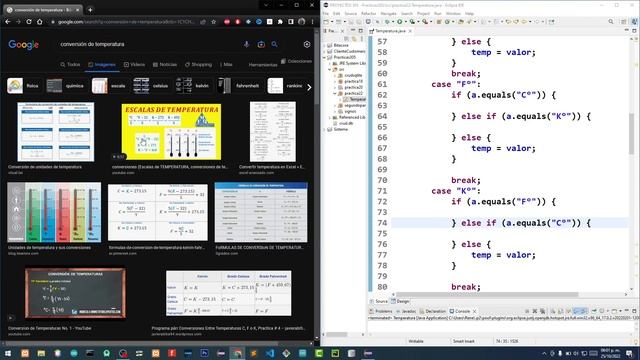
Task: Open Colecciones link in Google Images
Action: (296, 61)
